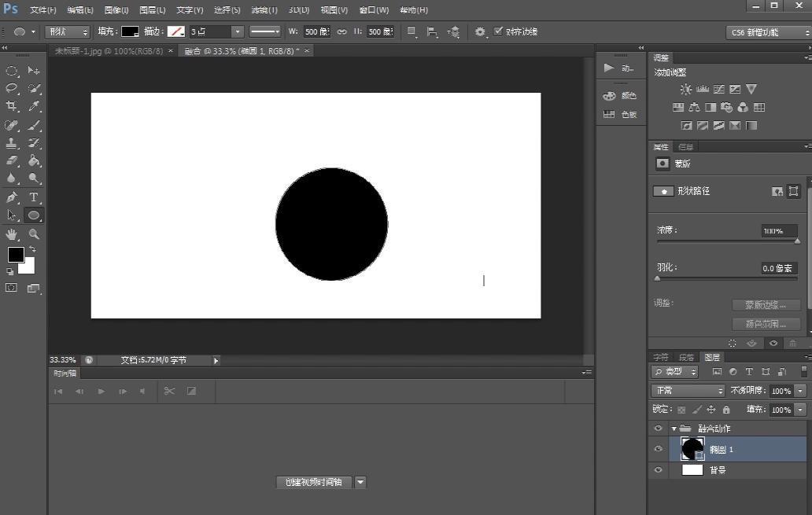This screenshot has height=515, width=812.
Task: Select the Clone Stamp tool
Action: tap(11, 143)
